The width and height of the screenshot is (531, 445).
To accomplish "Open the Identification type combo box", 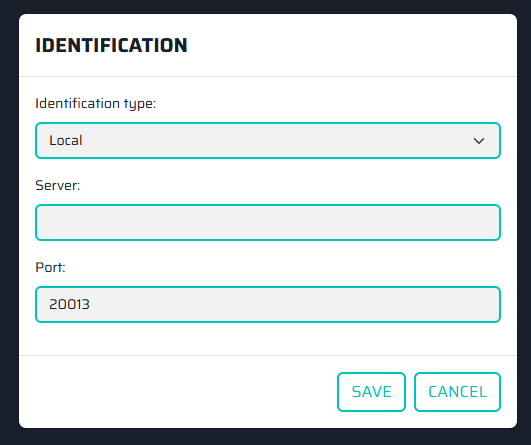I will point(268,141).
